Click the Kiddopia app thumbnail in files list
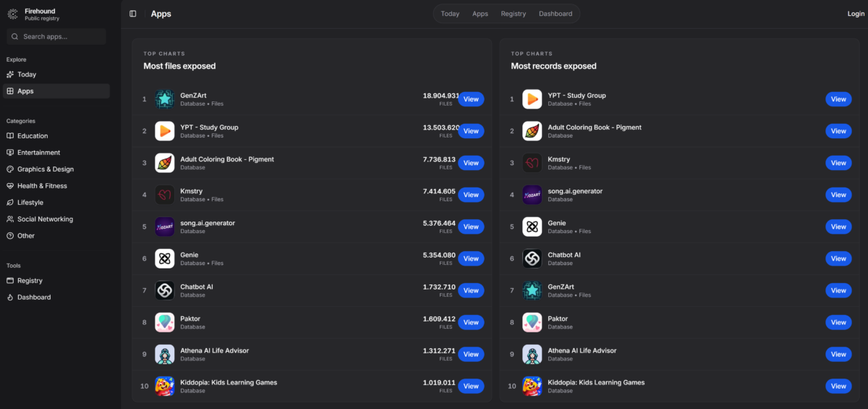Screen dimensions: 868x409 tap(164, 386)
